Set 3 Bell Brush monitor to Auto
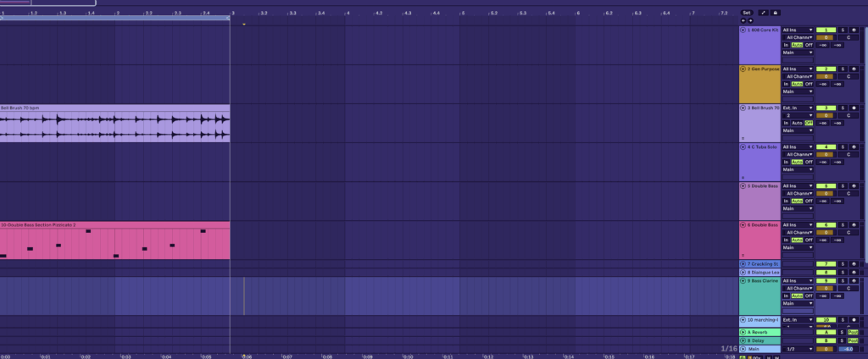Screen dimensions: 868x359 pos(797,123)
